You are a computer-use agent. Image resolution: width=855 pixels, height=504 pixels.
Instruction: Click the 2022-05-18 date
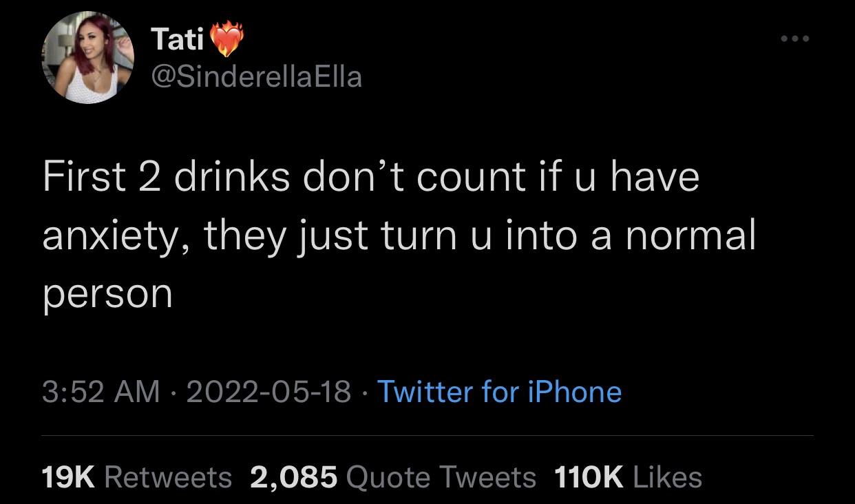[268, 392]
